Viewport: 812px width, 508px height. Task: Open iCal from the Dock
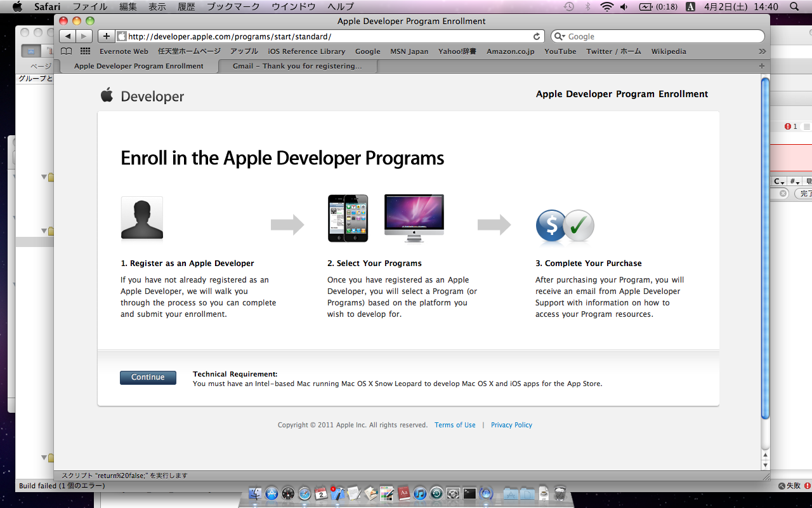(x=321, y=493)
